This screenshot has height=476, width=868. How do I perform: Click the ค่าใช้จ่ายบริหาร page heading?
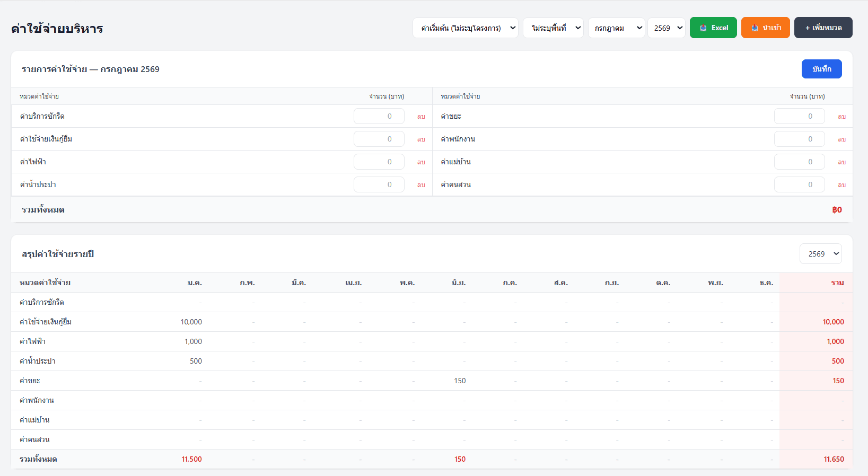57,28
